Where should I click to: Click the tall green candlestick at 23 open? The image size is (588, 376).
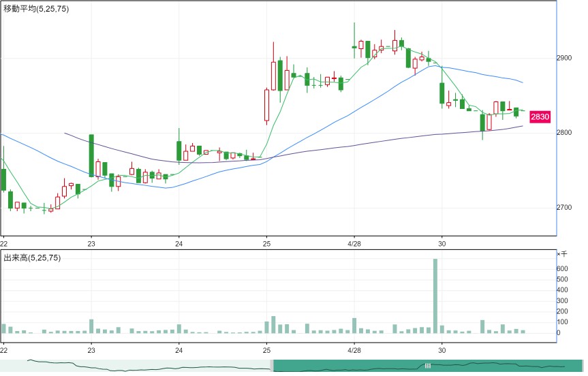91,155
